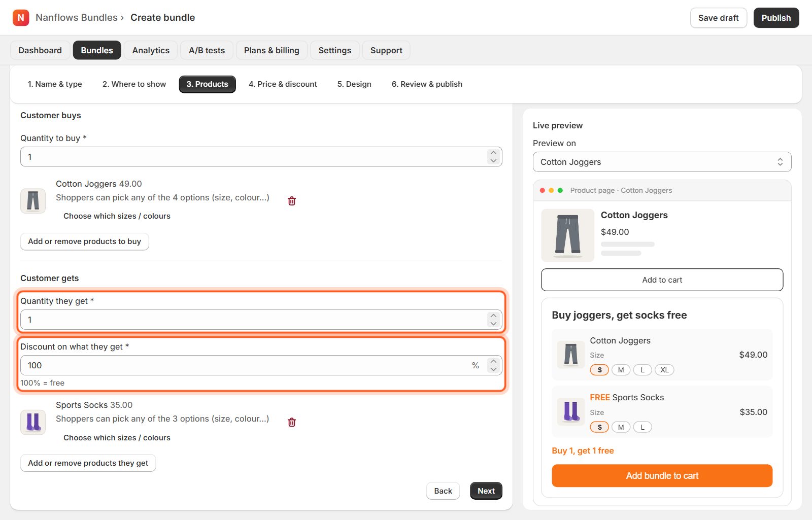Image resolution: width=812 pixels, height=520 pixels.
Task: Click the Next button
Action: 486,491
